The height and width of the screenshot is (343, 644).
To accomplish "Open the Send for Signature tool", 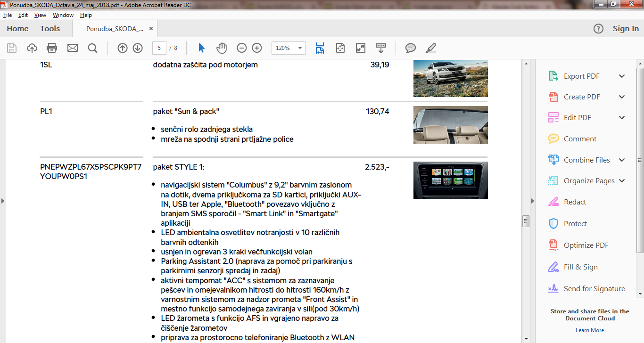I will tap(594, 289).
